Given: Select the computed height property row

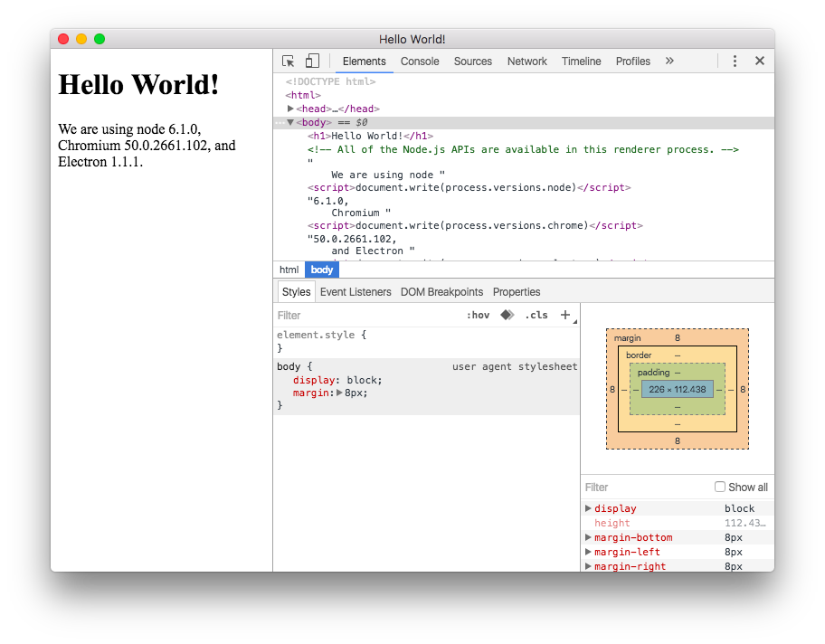Looking at the screenshot, I should [678, 523].
